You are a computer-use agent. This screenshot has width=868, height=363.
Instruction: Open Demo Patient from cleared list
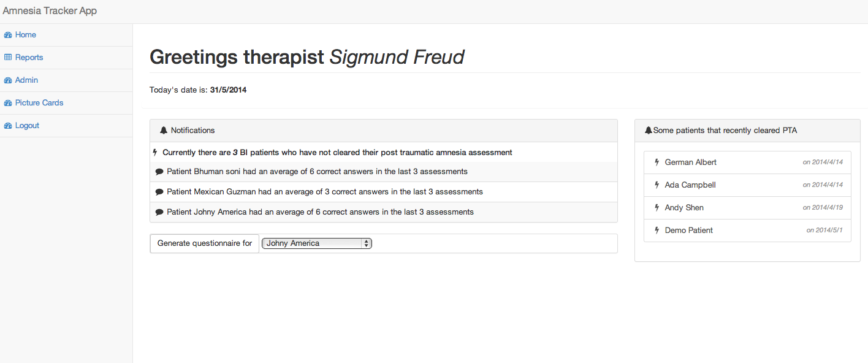tap(688, 231)
